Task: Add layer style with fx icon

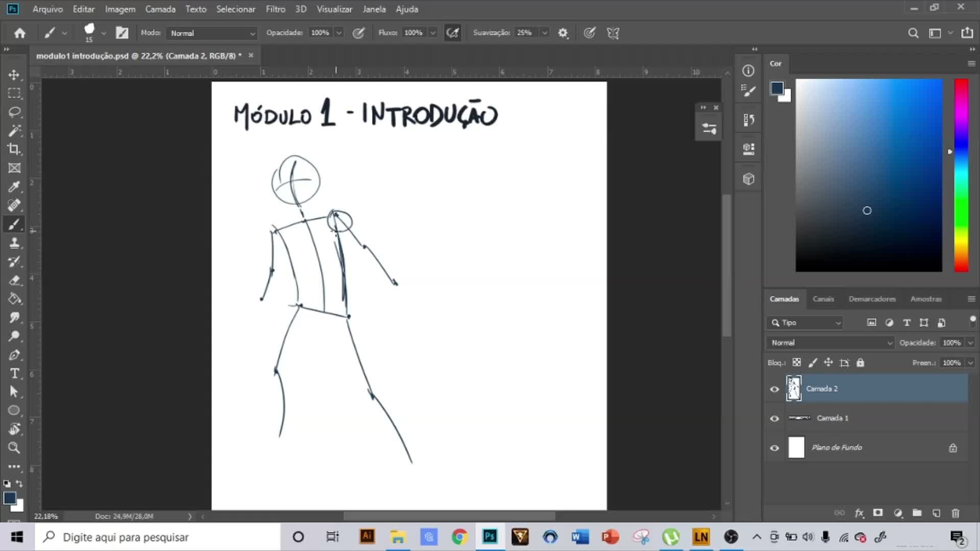Action: point(860,513)
